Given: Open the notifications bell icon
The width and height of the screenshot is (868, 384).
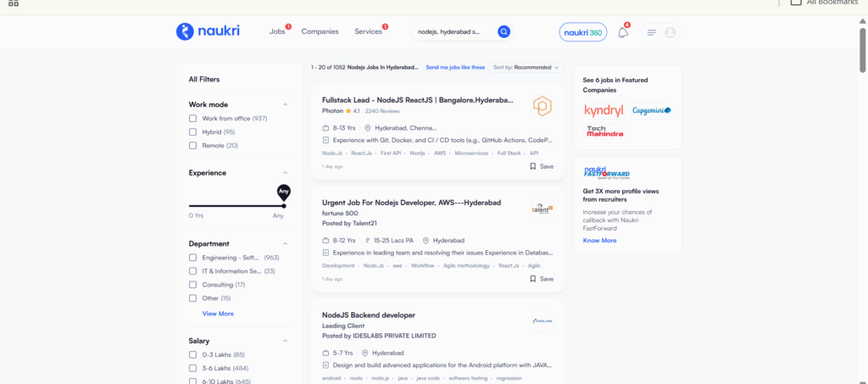Looking at the screenshot, I should pyautogui.click(x=623, y=32).
